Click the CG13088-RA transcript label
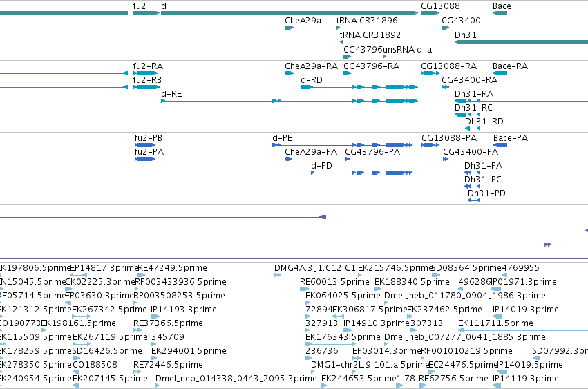The height and width of the screenshot is (389, 588). 448,66
